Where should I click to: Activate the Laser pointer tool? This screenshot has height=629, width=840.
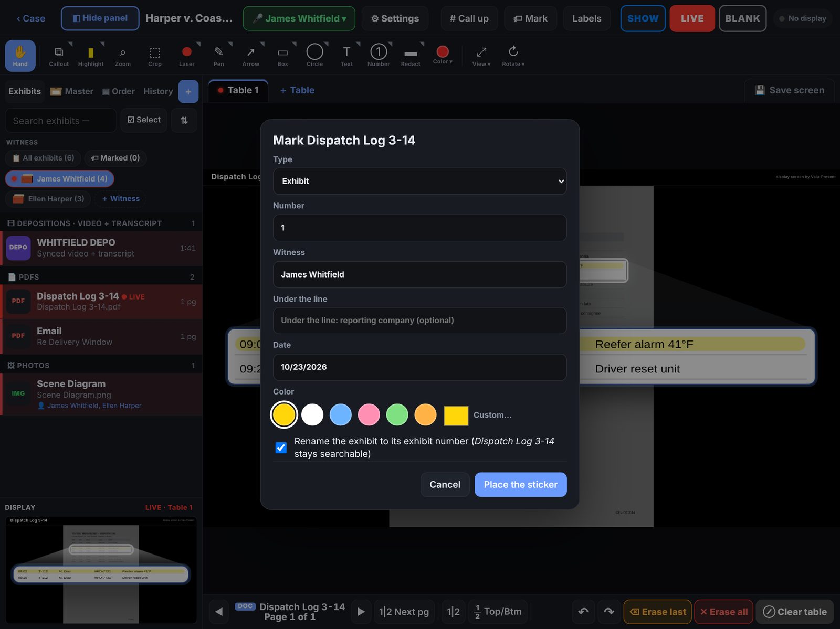[187, 56]
